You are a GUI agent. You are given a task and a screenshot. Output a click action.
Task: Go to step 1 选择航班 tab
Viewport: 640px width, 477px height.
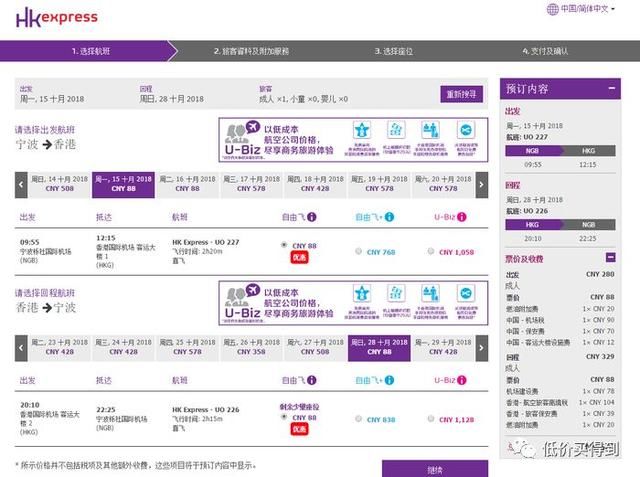click(x=91, y=51)
